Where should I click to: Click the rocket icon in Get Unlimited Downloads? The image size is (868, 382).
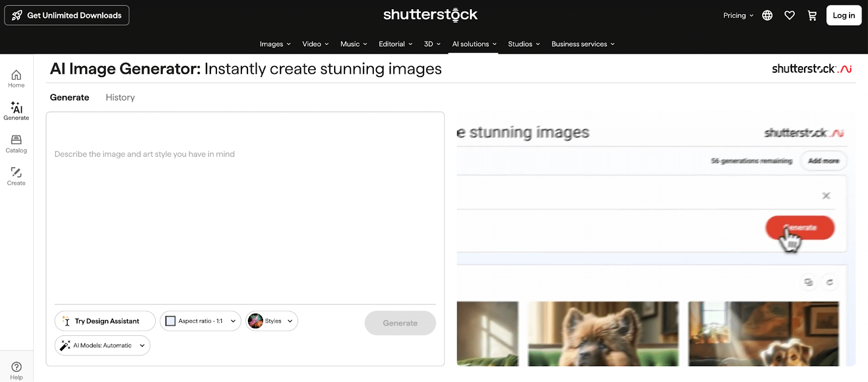click(x=17, y=15)
